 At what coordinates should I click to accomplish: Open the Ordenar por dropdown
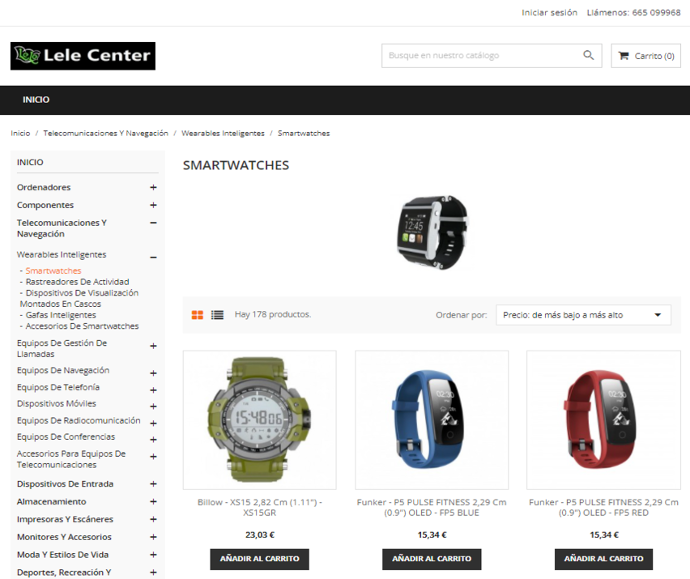[583, 315]
